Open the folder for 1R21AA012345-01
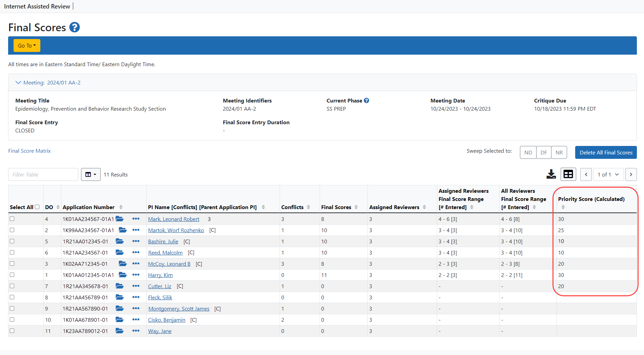Screen dimensions: 644x355 pyautogui.click(x=120, y=241)
